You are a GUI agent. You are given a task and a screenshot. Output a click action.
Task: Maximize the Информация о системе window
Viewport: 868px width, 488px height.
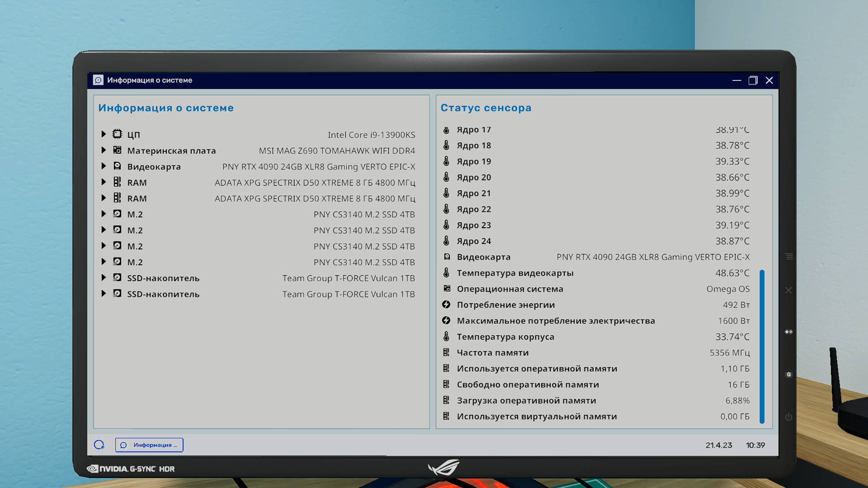(753, 80)
